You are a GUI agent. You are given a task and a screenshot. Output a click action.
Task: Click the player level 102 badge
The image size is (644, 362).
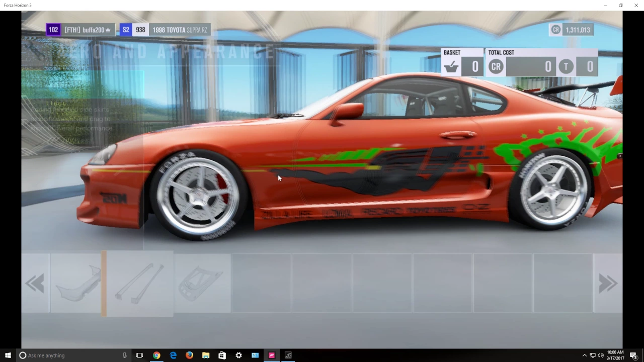click(x=53, y=30)
